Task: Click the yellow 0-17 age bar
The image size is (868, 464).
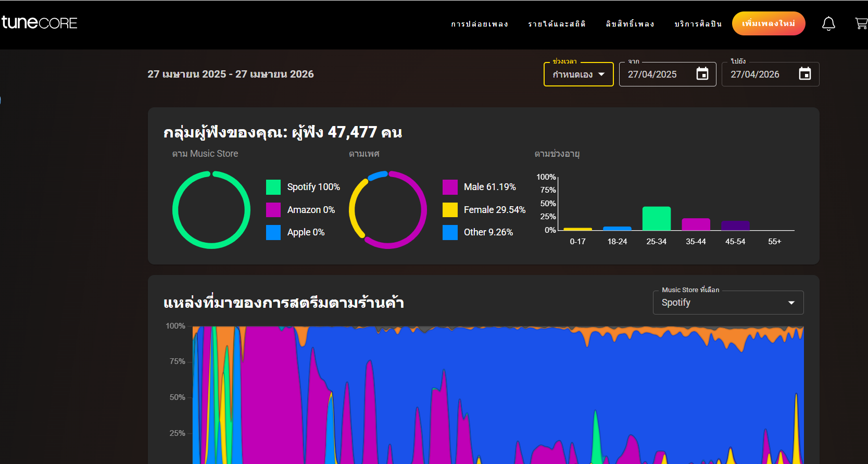Action: (x=577, y=229)
